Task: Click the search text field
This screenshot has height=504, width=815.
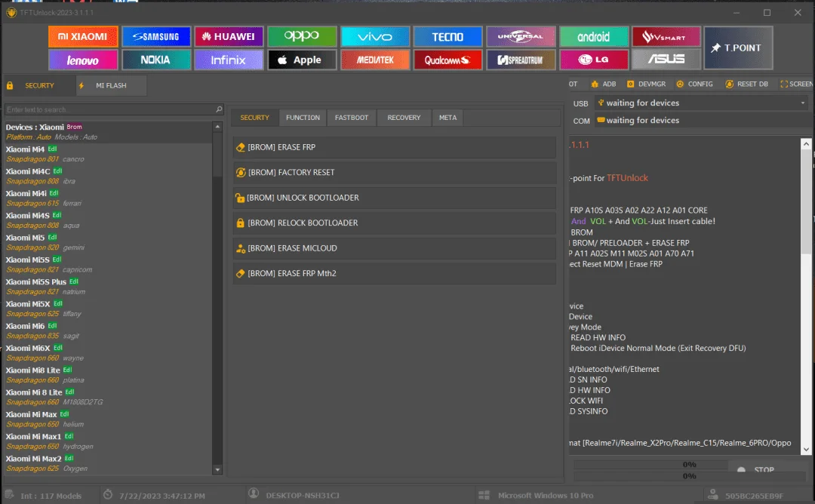Action: (109, 109)
